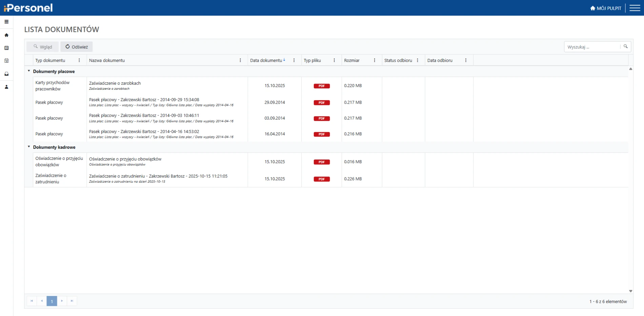The image size is (644, 316).
Task: Focus the Wyszukaj search field
Action: [x=592, y=47]
